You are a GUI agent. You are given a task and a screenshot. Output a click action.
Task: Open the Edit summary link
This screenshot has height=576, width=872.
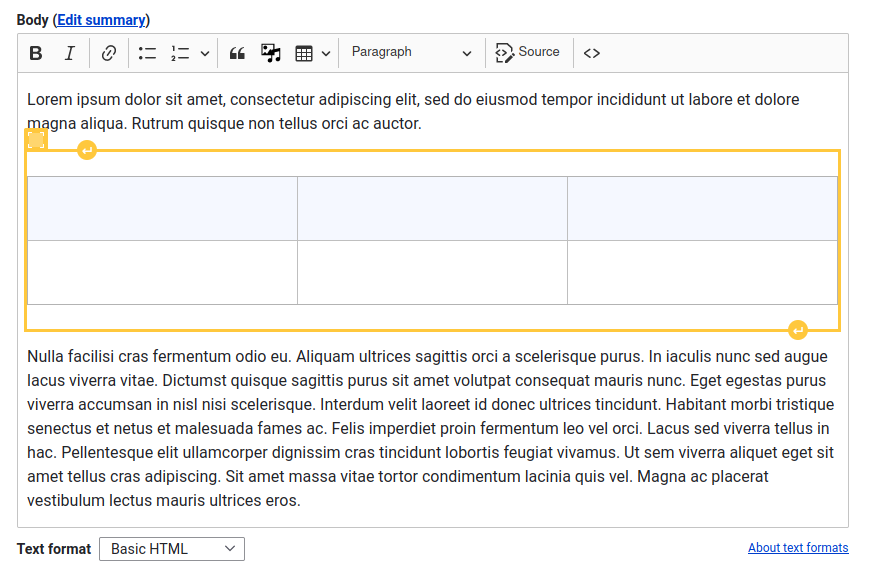coord(100,19)
